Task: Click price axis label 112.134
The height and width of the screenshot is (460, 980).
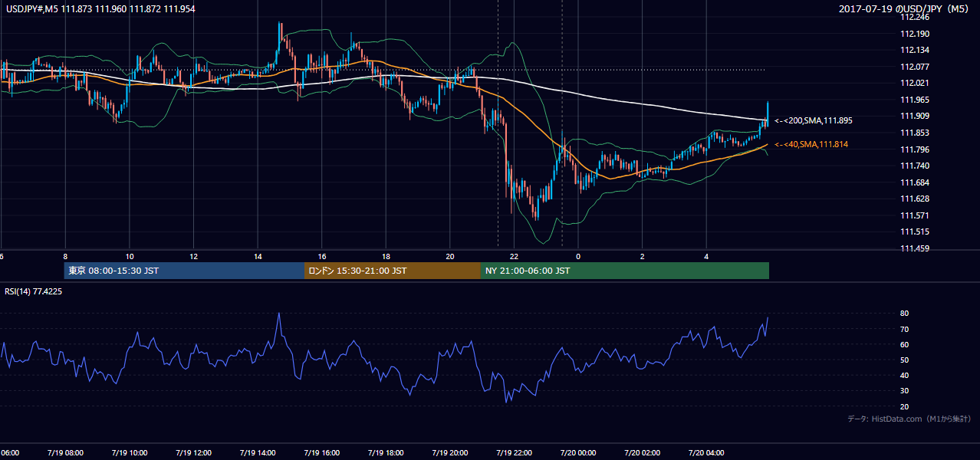Action: (x=916, y=50)
